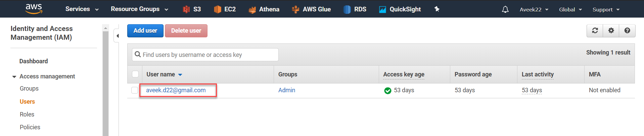Open the Resource Groups dropdown

click(x=139, y=9)
